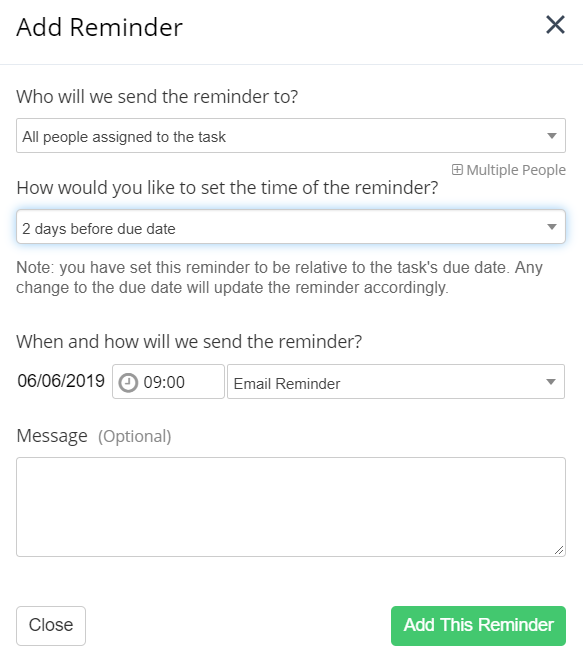This screenshot has width=583, height=656.
Task: Click the 06/06/2019 reminder date text
Action: (61, 381)
